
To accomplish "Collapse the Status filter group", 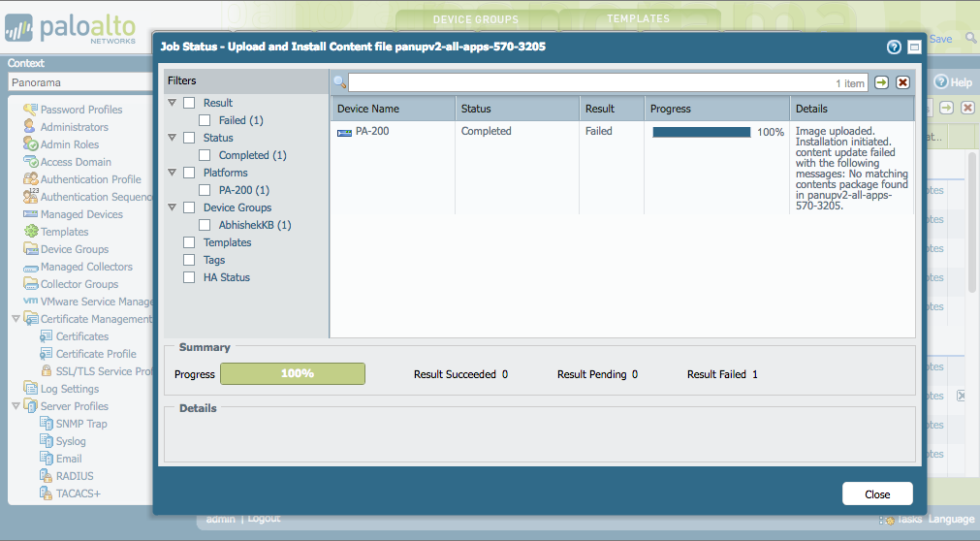I will [x=172, y=138].
